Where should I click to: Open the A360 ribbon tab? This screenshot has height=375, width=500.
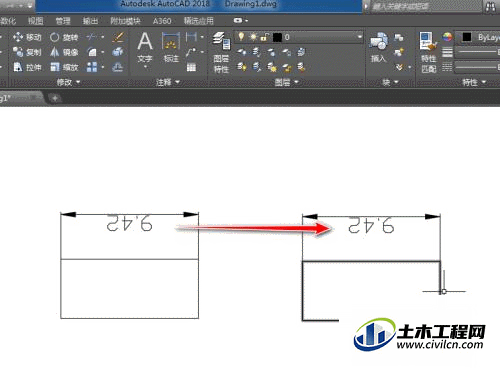coord(162,21)
